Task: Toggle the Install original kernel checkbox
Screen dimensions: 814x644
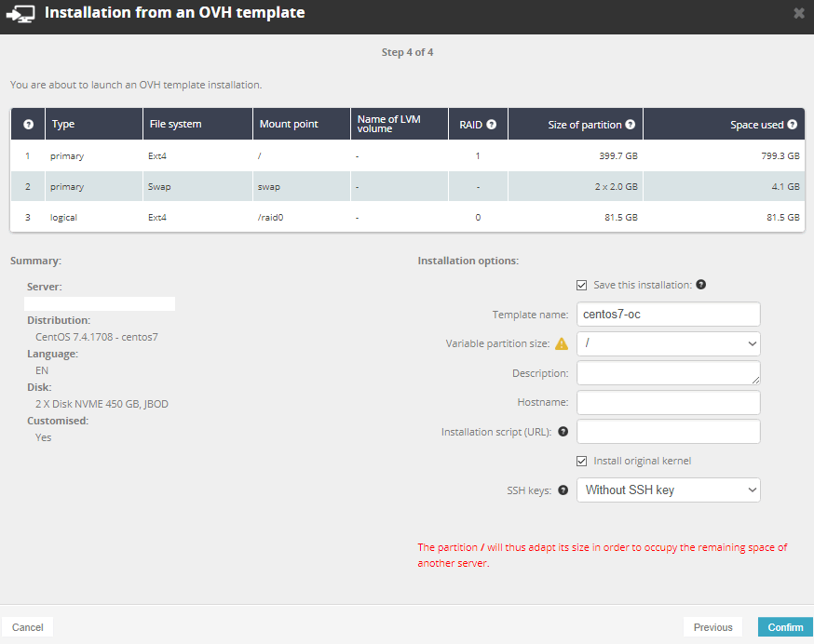Action: click(x=581, y=461)
